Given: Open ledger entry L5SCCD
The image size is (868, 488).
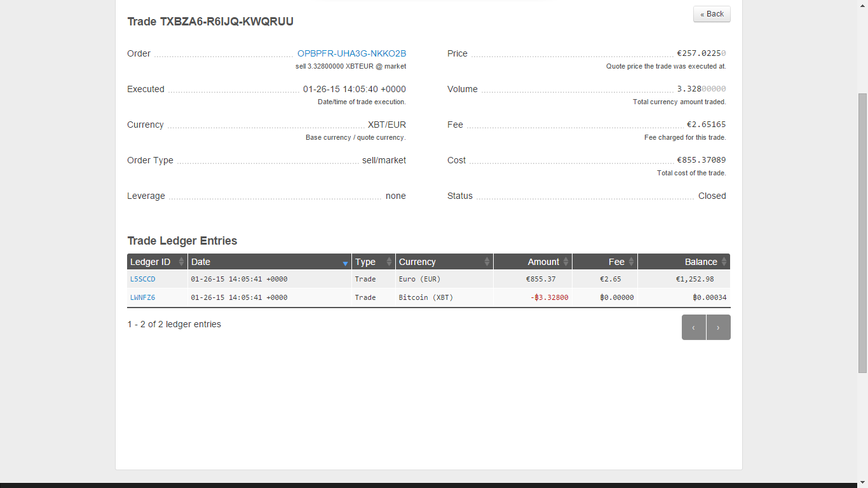Looking at the screenshot, I should (142, 279).
